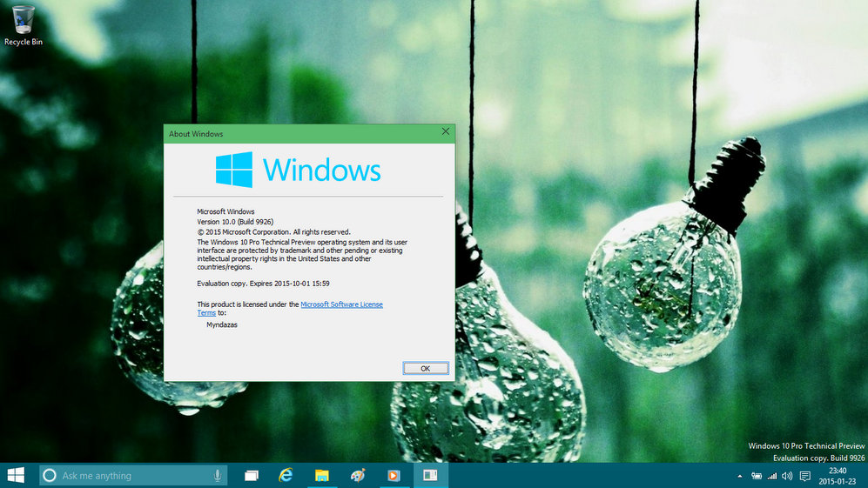The image size is (868, 488).
Task: Open the Start menu
Action: pos(16,475)
